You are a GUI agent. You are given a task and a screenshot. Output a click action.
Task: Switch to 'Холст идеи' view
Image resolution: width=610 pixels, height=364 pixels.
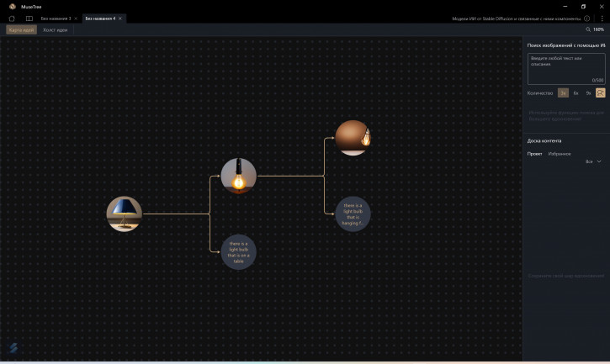point(55,30)
